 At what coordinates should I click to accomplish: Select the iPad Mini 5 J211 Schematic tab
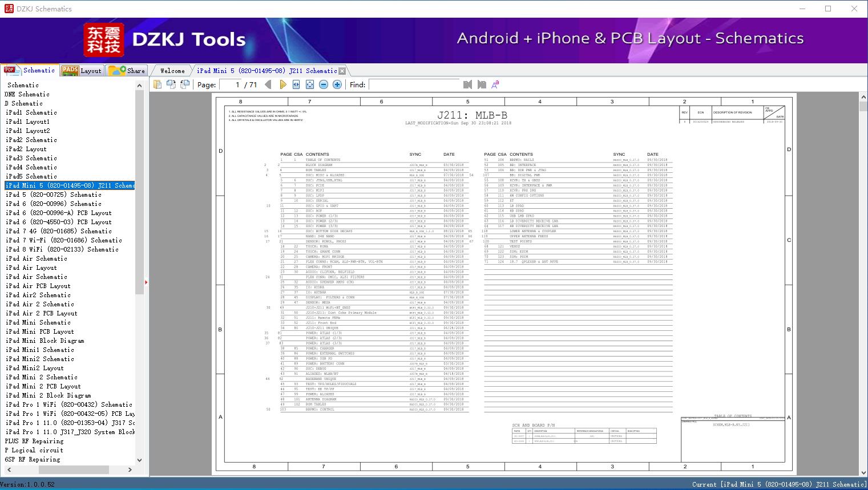point(267,71)
